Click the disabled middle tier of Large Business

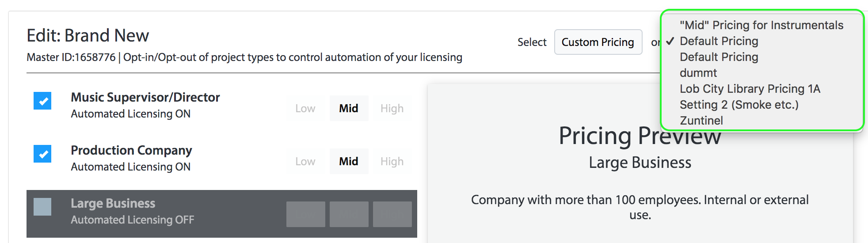(x=349, y=214)
